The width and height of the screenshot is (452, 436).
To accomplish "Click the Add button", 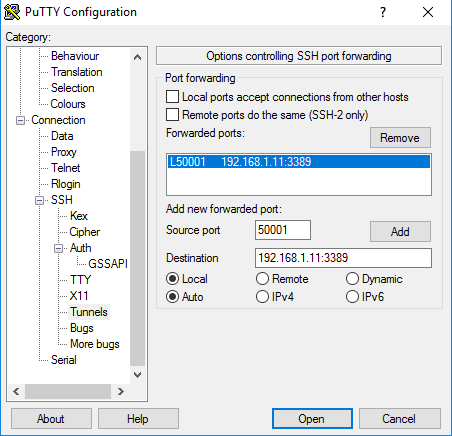I will coord(400,231).
